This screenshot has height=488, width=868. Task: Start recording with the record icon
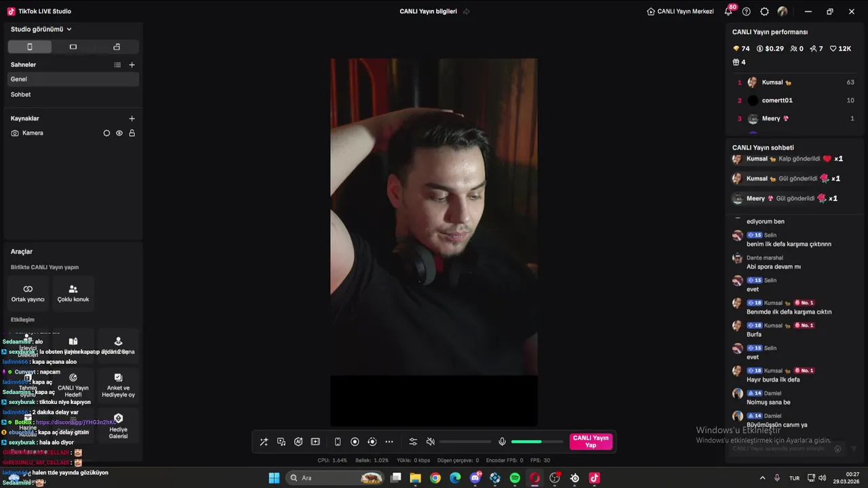coord(355,442)
